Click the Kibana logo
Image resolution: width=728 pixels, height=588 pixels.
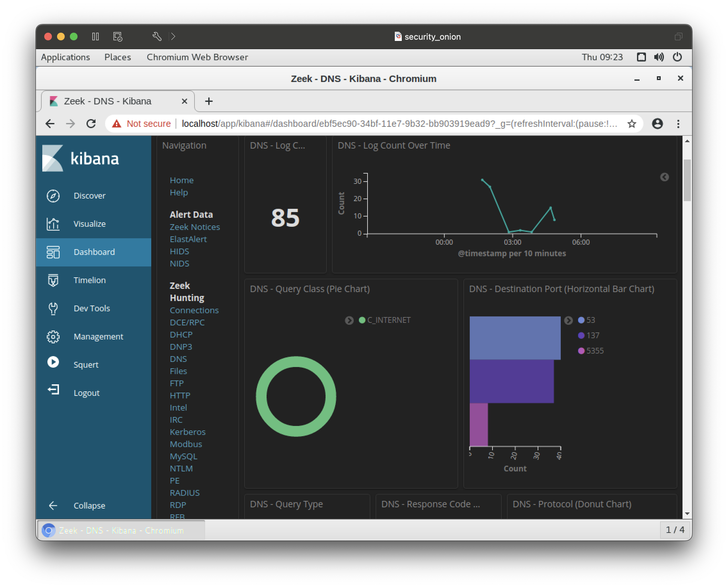tap(81, 158)
